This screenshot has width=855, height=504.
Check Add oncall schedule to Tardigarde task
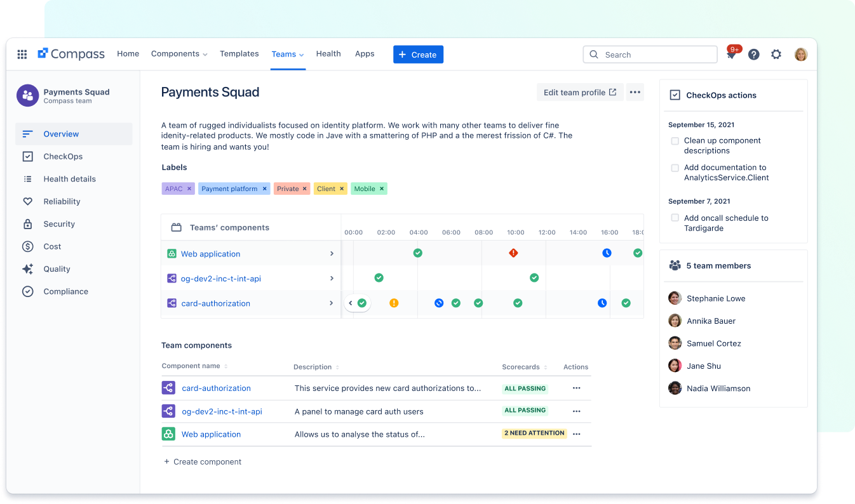(x=675, y=218)
